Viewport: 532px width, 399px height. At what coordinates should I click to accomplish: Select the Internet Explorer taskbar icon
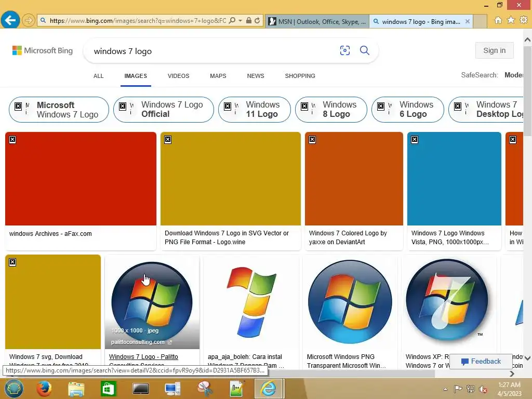pos(269,389)
